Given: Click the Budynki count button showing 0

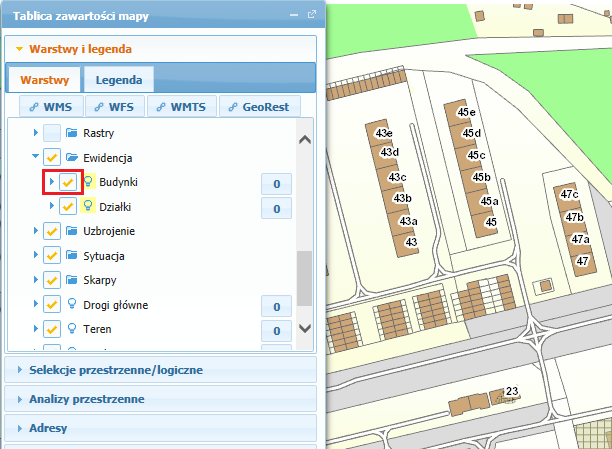Looking at the screenshot, I should 276,184.
